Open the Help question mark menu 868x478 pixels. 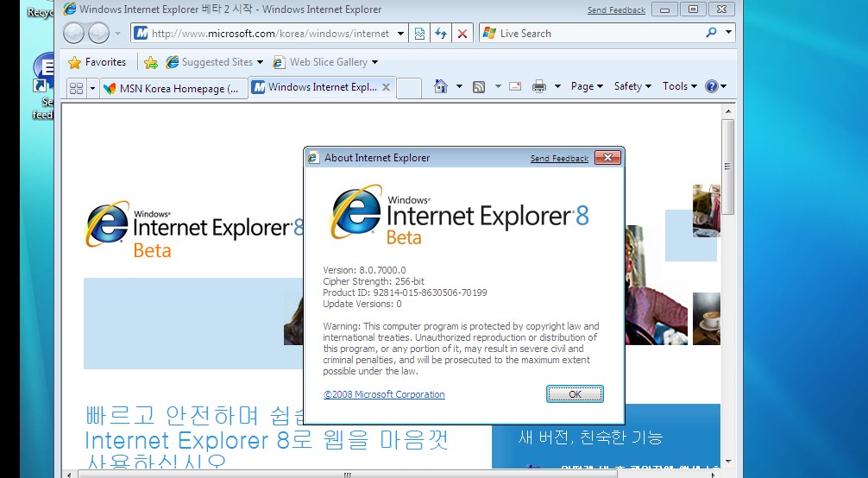point(715,86)
